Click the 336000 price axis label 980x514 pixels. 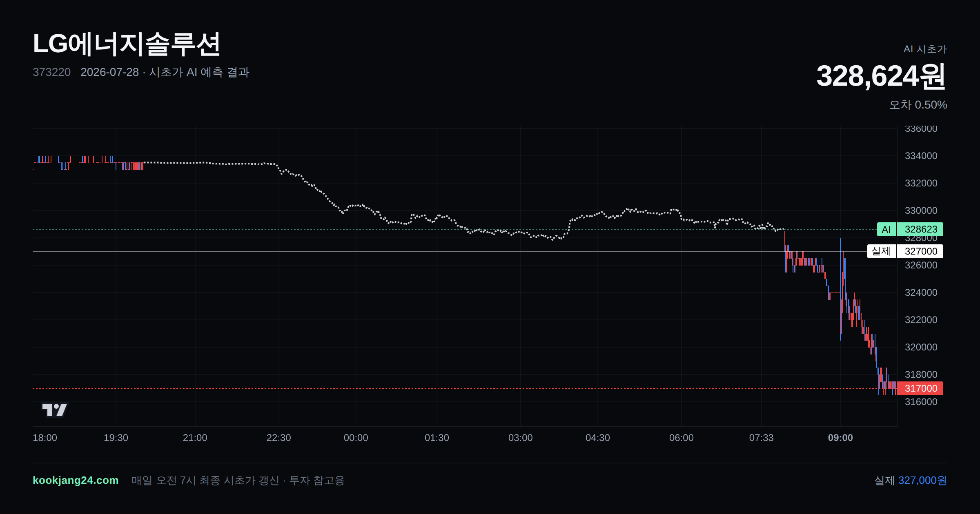click(921, 129)
